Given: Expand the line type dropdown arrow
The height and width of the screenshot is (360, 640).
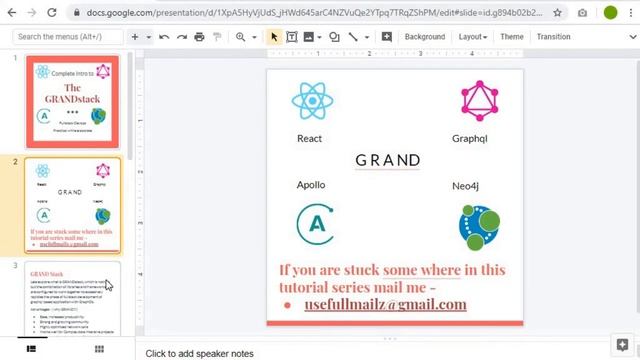Looking at the screenshot, I should (367, 37).
